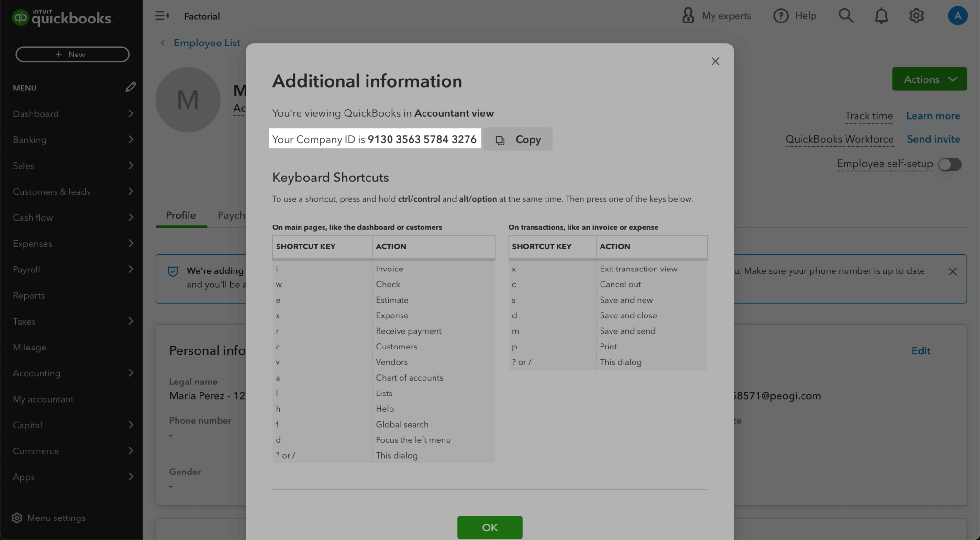This screenshot has height=540, width=980.
Task: Switch to the Profile tab
Action: tap(180, 215)
